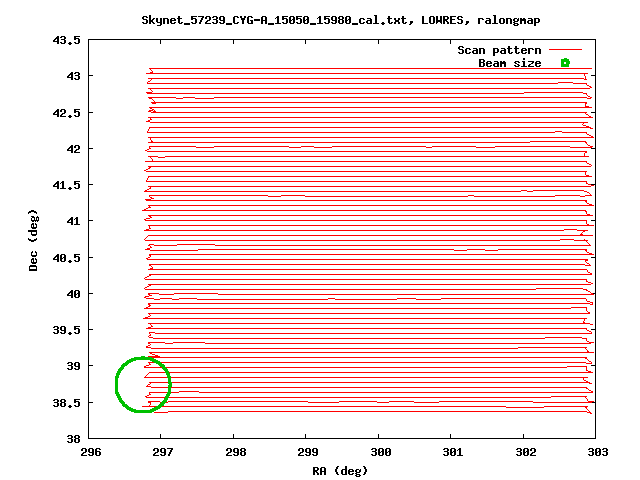Click the 43.5 tick label on Dec axis
Image resolution: width=640 pixels, height=480 pixels.
(x=67, y=40)
